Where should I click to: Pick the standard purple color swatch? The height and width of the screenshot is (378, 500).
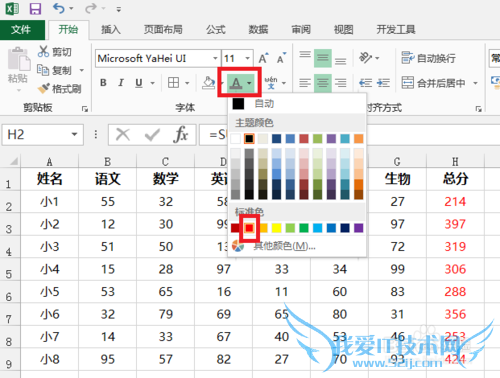click(x=358, y=228)
